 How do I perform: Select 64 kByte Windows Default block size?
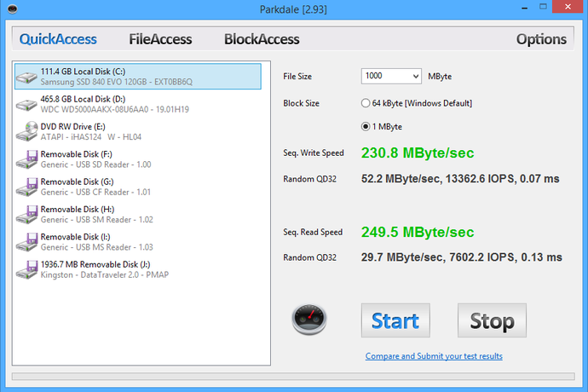tap(366, 103)
